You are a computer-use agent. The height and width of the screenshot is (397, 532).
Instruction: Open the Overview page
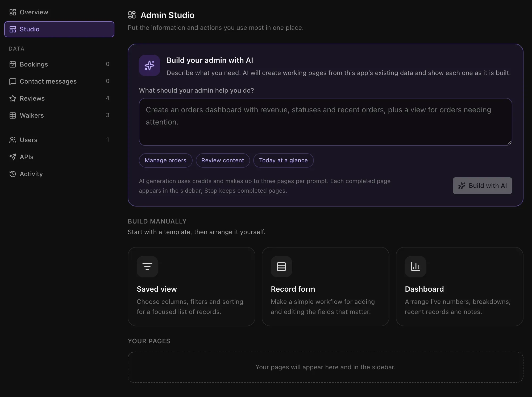[x=59, y=12]
